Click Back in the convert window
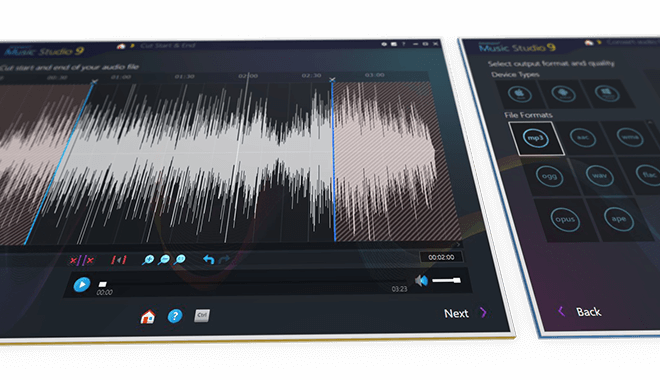Image resolution: width=660 pixels, height=380 pixels. 588,312
